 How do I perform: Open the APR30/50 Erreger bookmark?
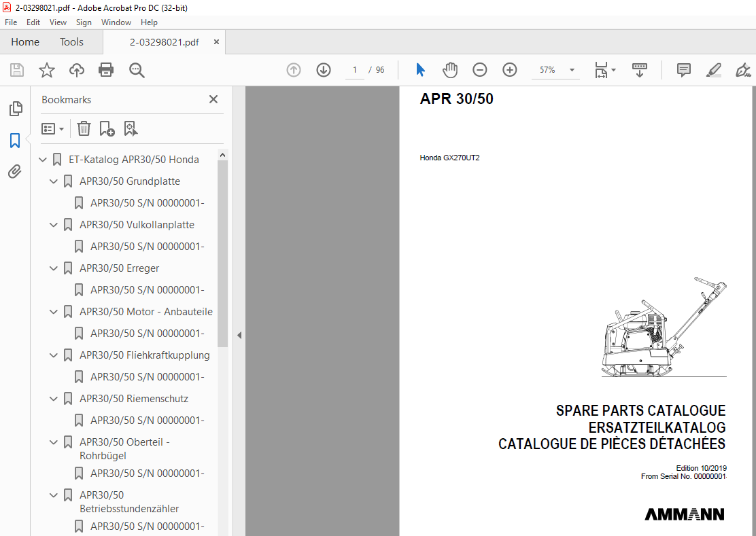[x=119, y=268]
